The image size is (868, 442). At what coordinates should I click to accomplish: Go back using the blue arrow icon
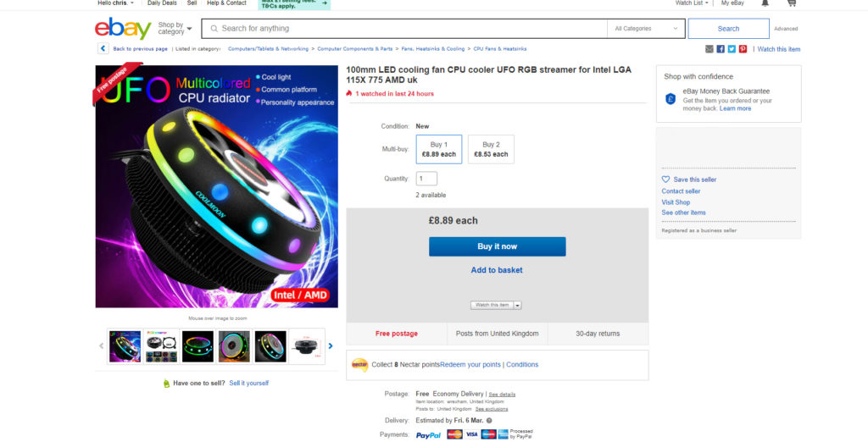tap(103, 48)
